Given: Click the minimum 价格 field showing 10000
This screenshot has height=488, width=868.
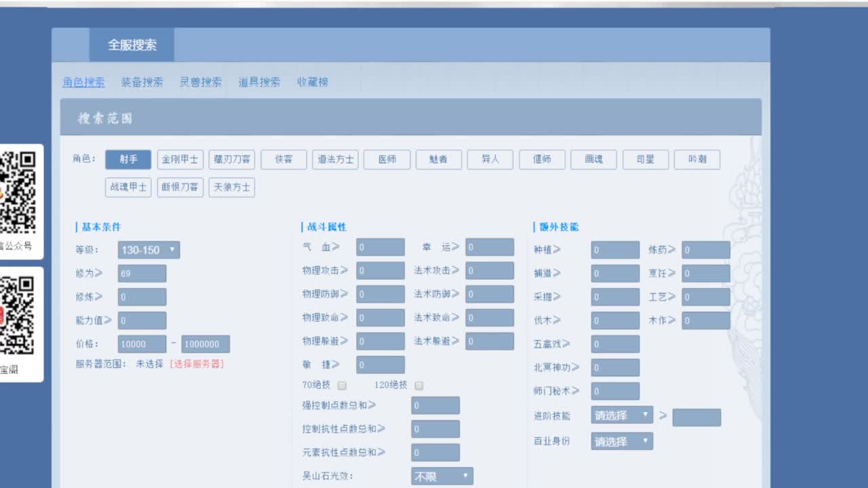Looking at the screenshot, I should (x=142, y=344).
